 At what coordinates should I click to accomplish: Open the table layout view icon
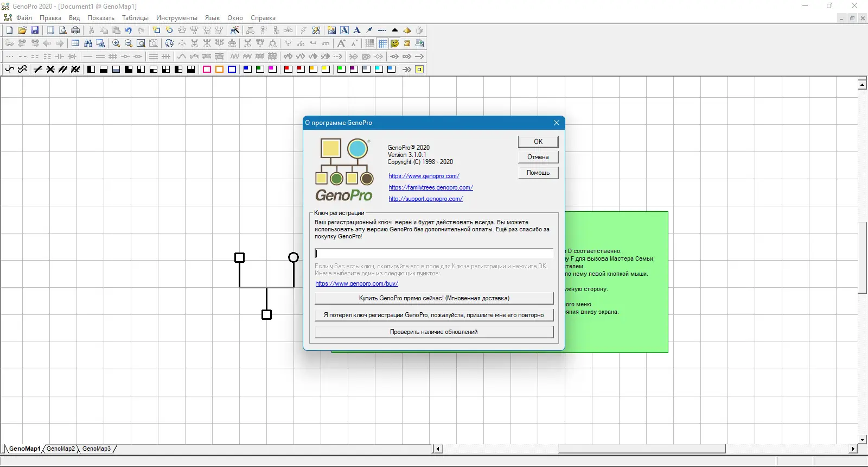75,43
